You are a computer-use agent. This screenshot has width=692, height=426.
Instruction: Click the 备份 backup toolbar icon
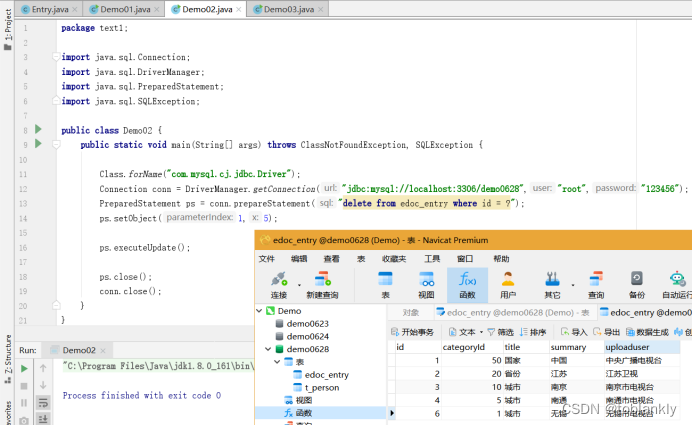pyautogui.click(x=636, y=285)
